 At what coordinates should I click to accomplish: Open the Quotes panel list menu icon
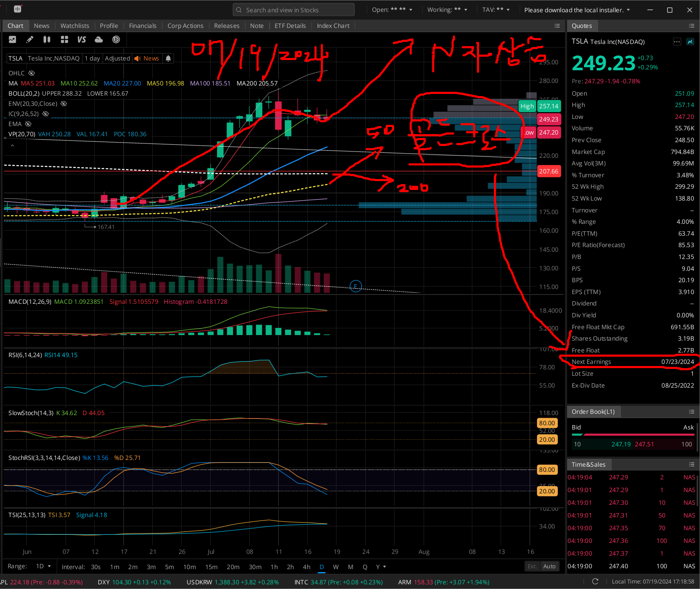692,26
